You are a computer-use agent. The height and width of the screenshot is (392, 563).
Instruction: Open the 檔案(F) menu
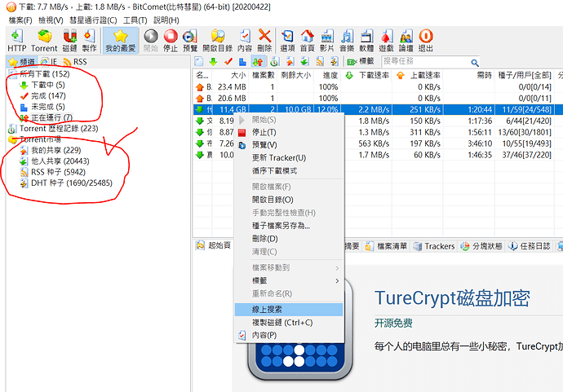click(x=20, y=20)
